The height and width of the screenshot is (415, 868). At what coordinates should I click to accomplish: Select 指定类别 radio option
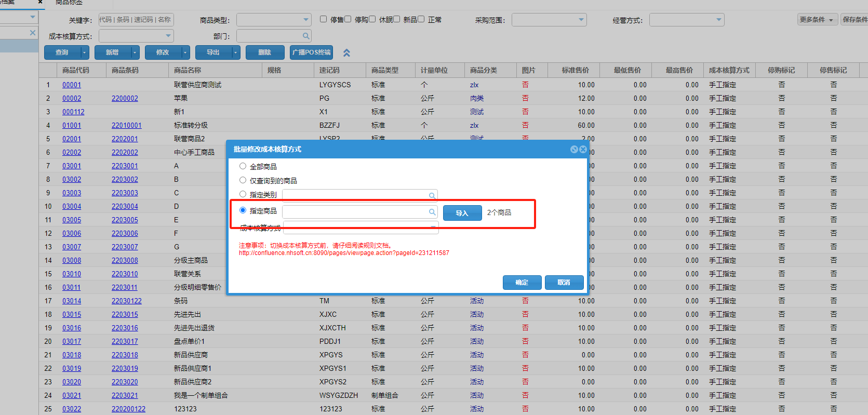click(x=243, y=194)
